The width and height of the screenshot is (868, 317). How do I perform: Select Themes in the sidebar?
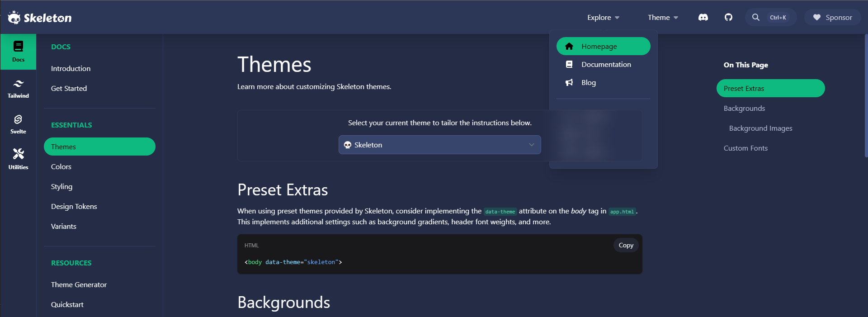(99, 147)
